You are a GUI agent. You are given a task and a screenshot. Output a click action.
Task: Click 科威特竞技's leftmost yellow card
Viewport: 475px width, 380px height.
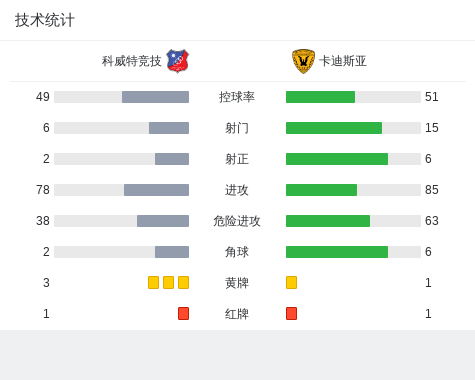[x=153, y=282]
